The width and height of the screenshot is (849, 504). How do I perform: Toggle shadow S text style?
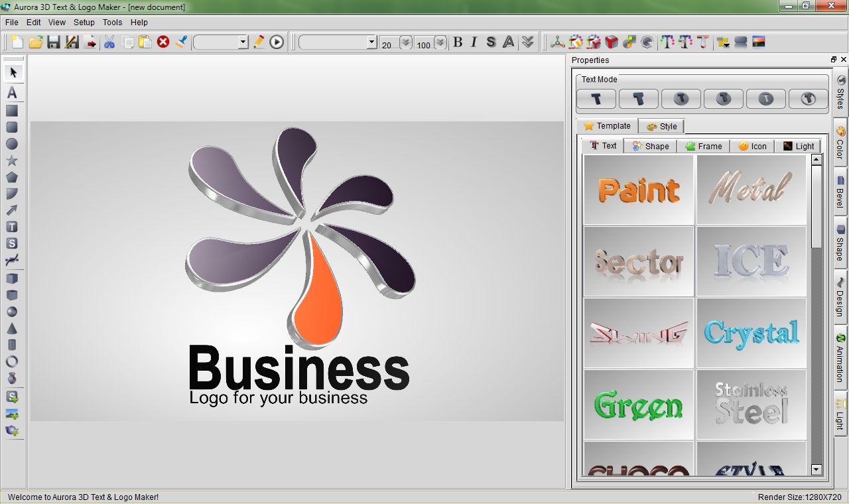coord(491,42)
